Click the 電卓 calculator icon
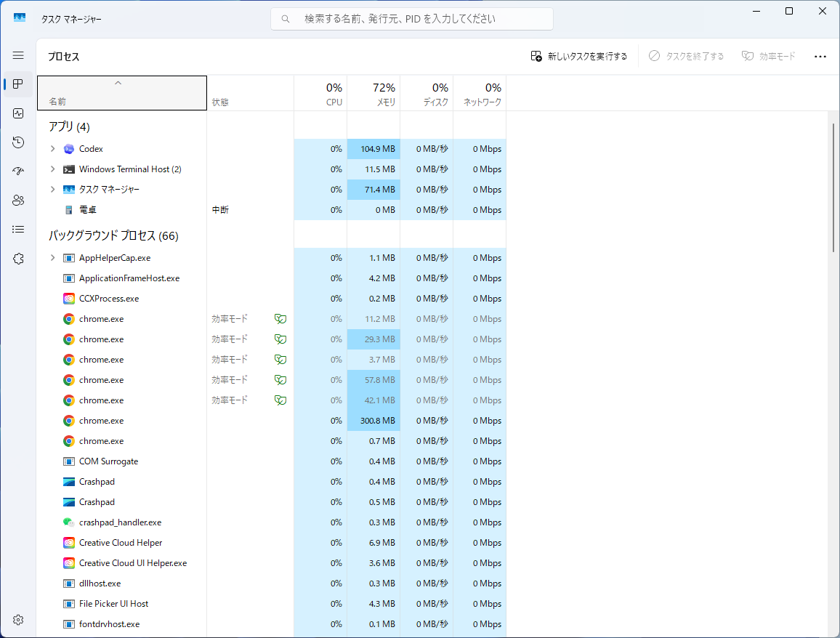 [69, 210]
